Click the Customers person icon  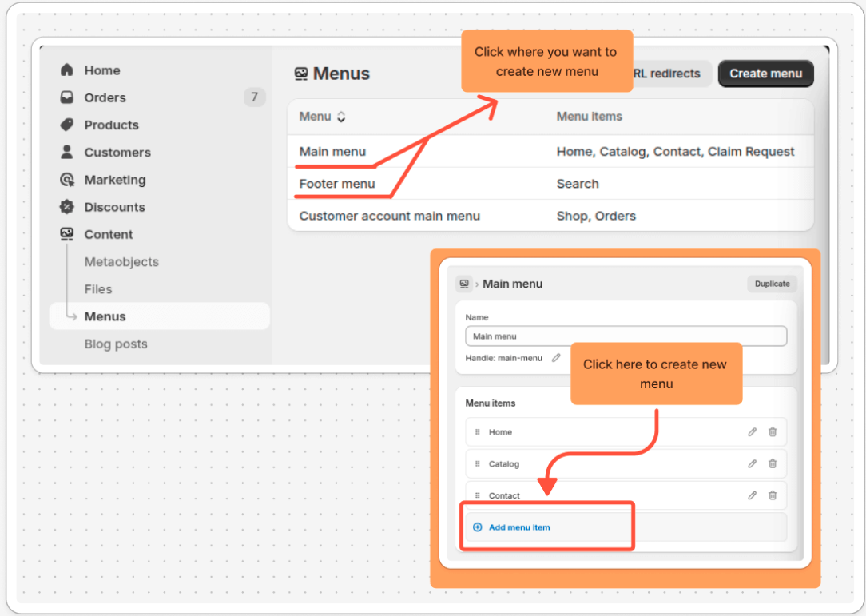[67, 152]
